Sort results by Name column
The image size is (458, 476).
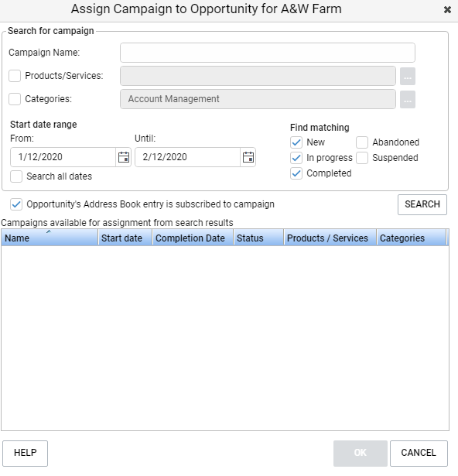tap(50, 238)
